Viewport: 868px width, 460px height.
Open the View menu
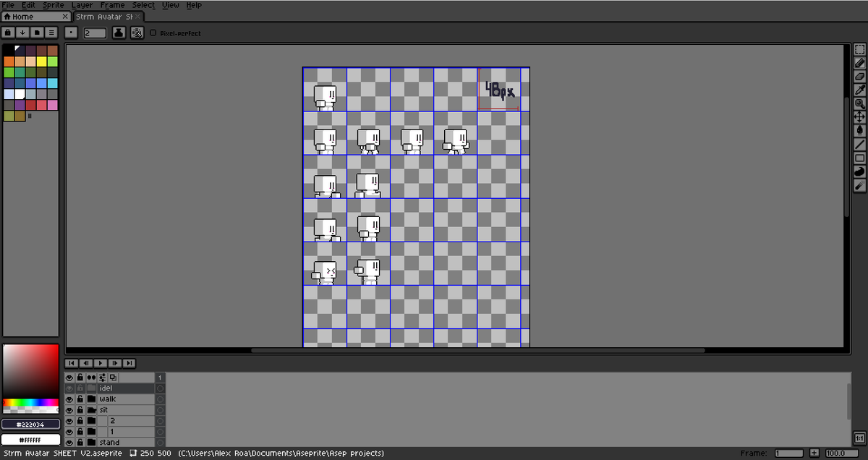click(x=171, y=5)
